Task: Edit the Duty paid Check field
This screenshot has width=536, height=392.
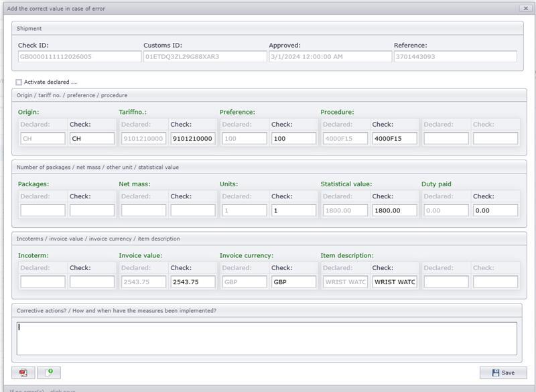Action: 495,210
